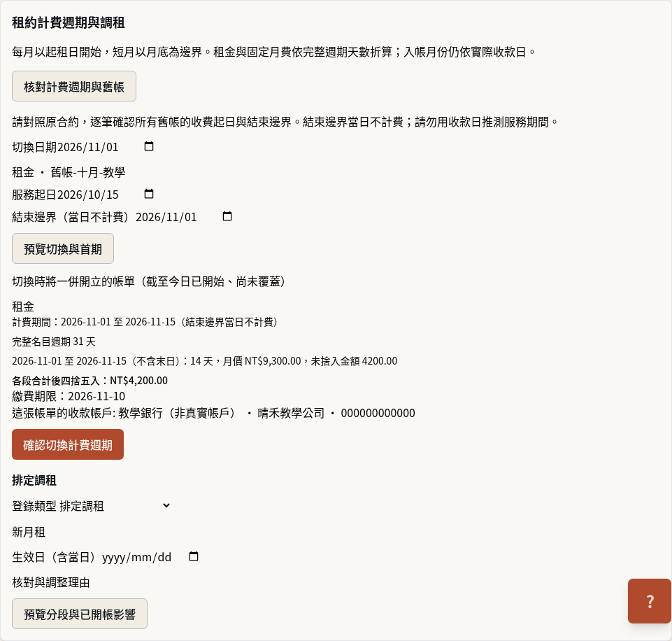This screenshot has width=672, height=641.
Task: Click the 各段合計後四捨五入 NT$4,200.00 total
Action: 90,380
